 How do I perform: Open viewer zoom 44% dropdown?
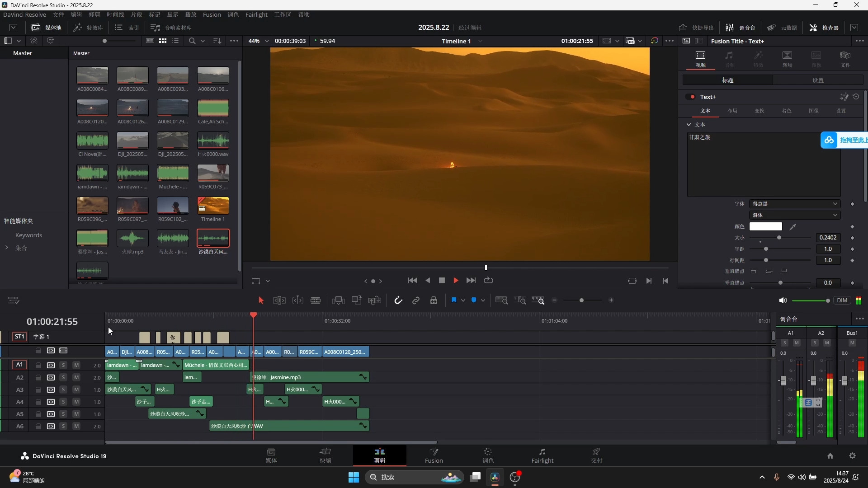tap(259, 41)
